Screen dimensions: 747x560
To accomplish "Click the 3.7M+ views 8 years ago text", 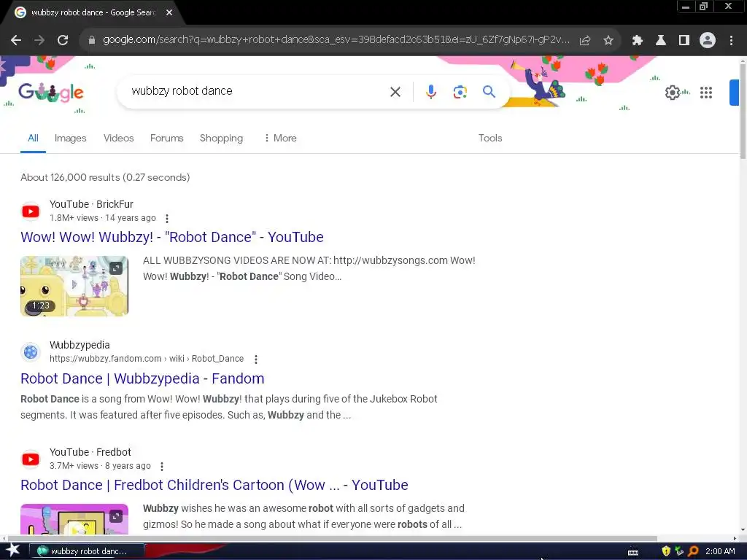I will (100, 466).
